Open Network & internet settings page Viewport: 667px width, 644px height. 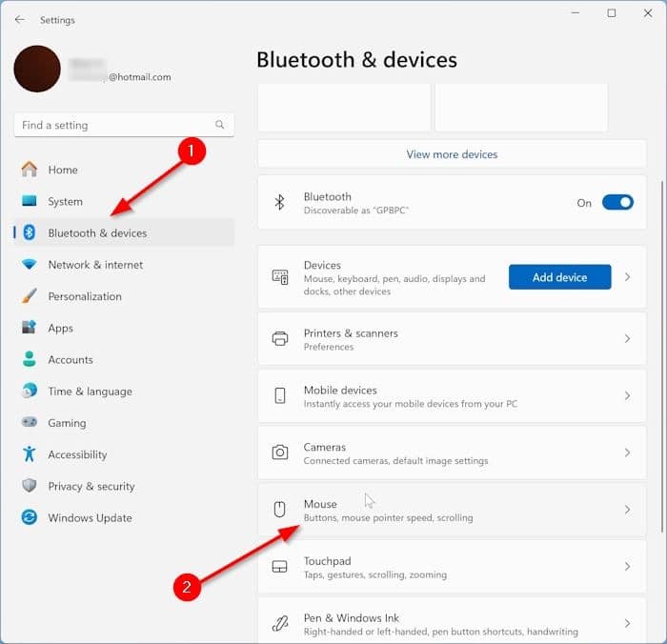coord(95,265)
